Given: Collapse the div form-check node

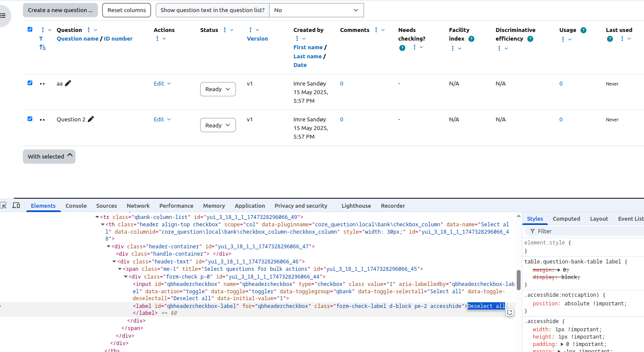Looking at the screenshot, I should pos(126,277).
